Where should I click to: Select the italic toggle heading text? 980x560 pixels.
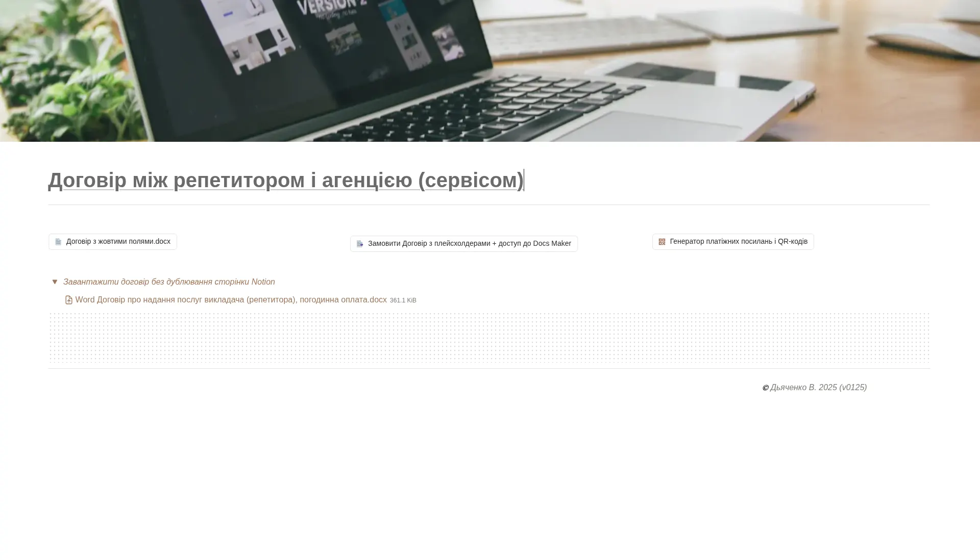(169, 282)
